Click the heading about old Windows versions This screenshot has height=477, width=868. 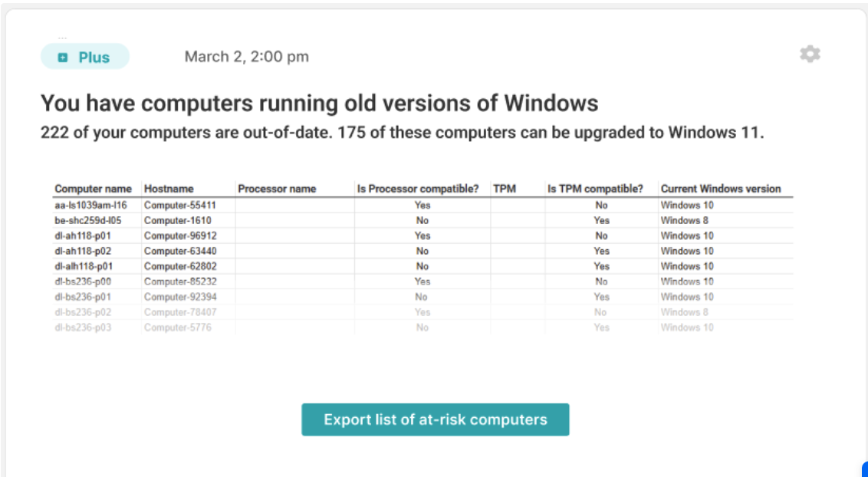(x=319, y=104)
